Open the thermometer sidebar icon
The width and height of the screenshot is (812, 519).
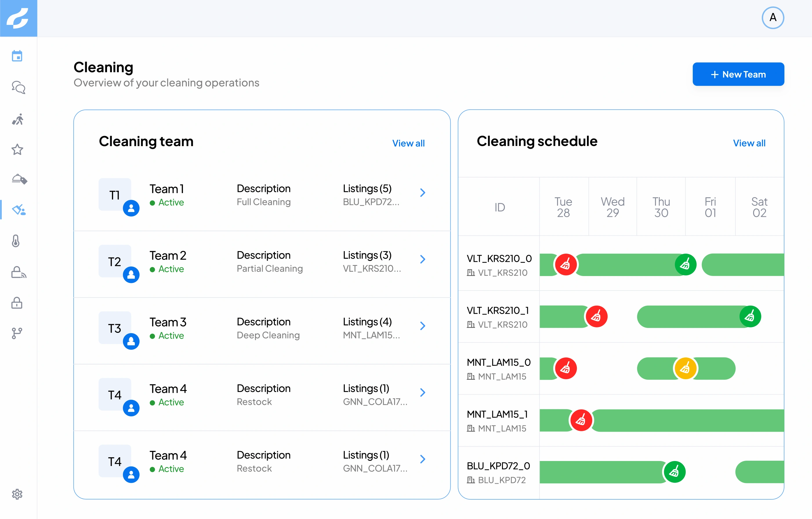click(x=16, y=241)
